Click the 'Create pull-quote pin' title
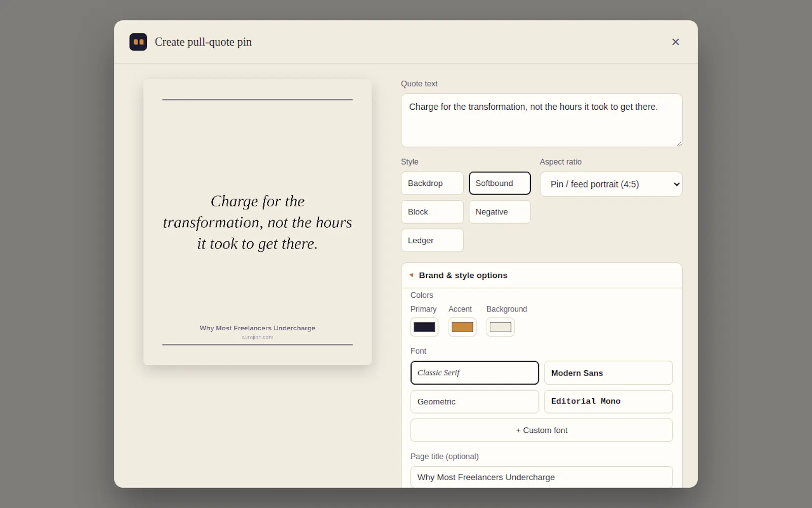 203,42
